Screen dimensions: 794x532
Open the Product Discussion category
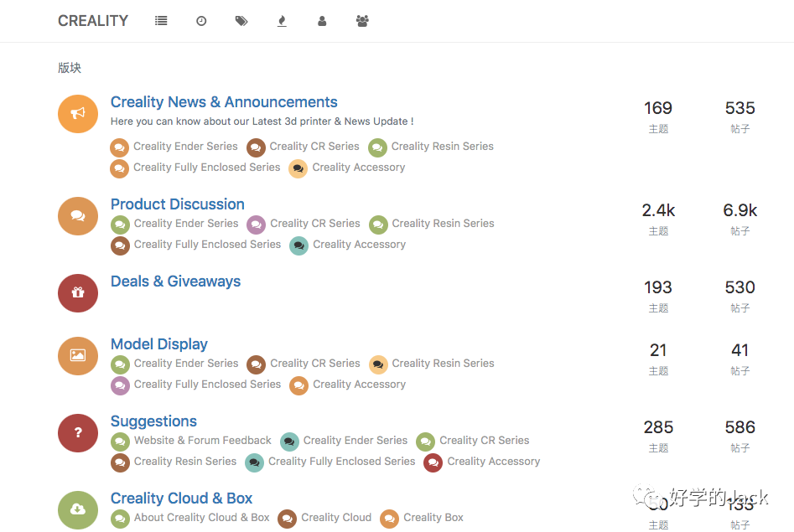point(178,204)
